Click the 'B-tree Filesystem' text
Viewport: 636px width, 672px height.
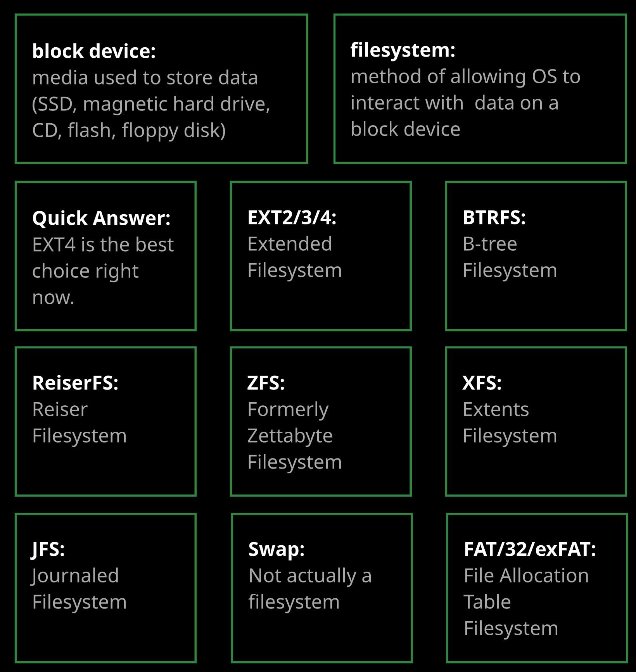(510, 257)
